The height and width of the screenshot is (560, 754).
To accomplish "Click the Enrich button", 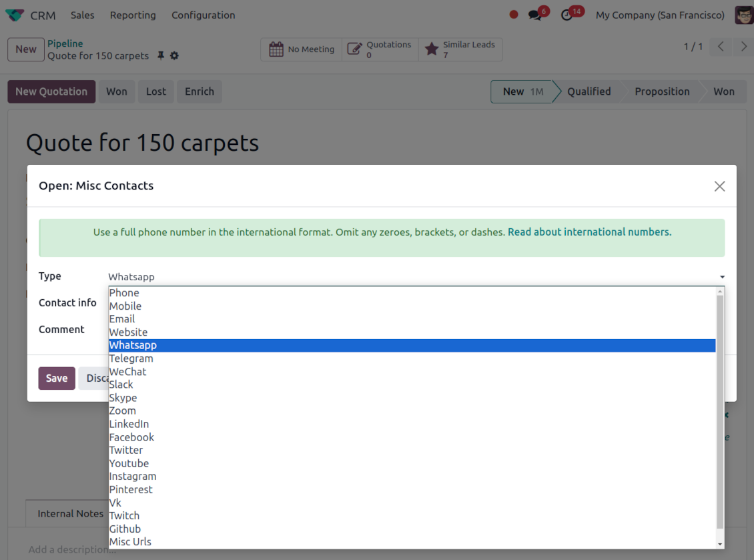I will (200, 91).
